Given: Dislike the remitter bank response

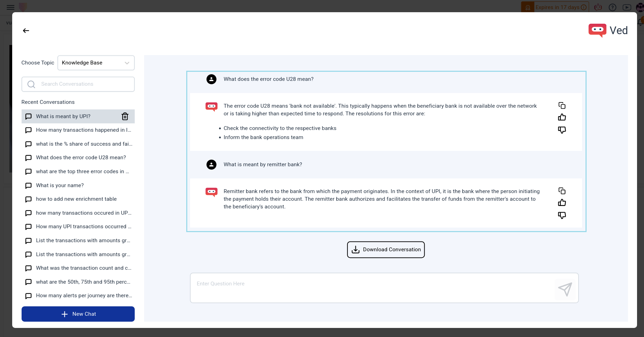Looking at the screenshot, I should click(562, 215).
